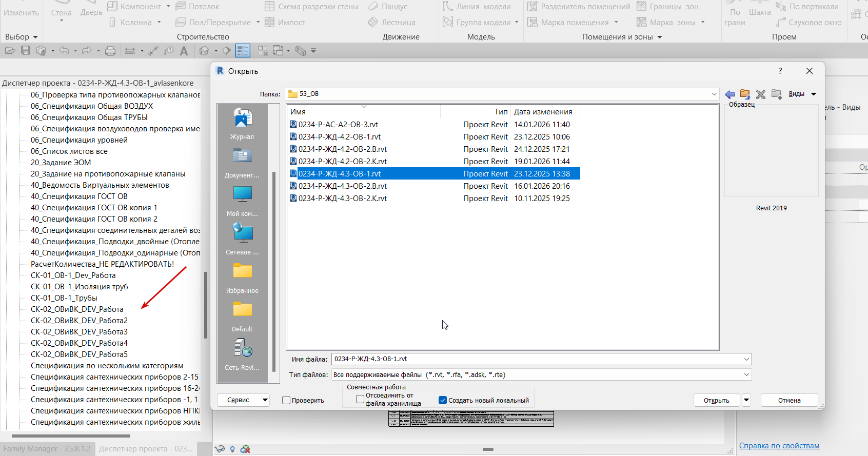Select 40_Спецификация ГОСТ ОВ копия 2 item
Screen dimensions: 868x456
(x=94, y=219)
